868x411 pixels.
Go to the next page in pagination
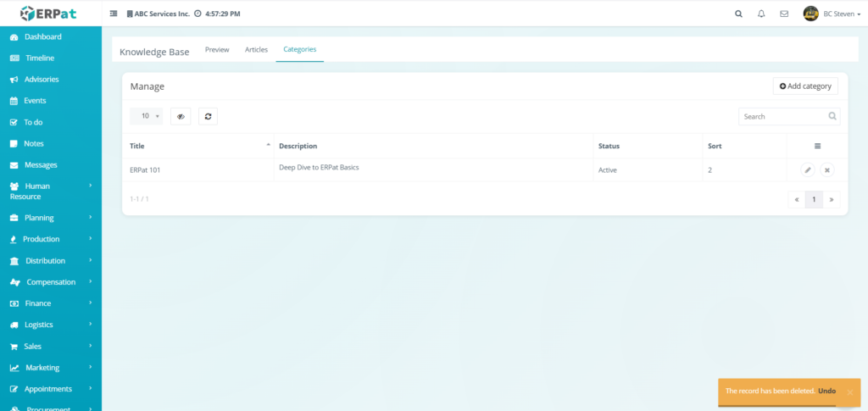[832, 199]
